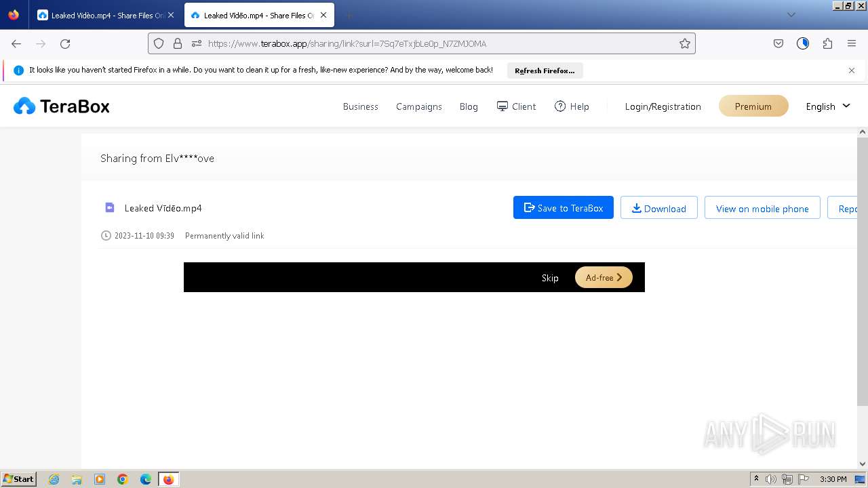Click the Permanently valid link text
This screenshot has height=488, width=868.
click(224, 236)
